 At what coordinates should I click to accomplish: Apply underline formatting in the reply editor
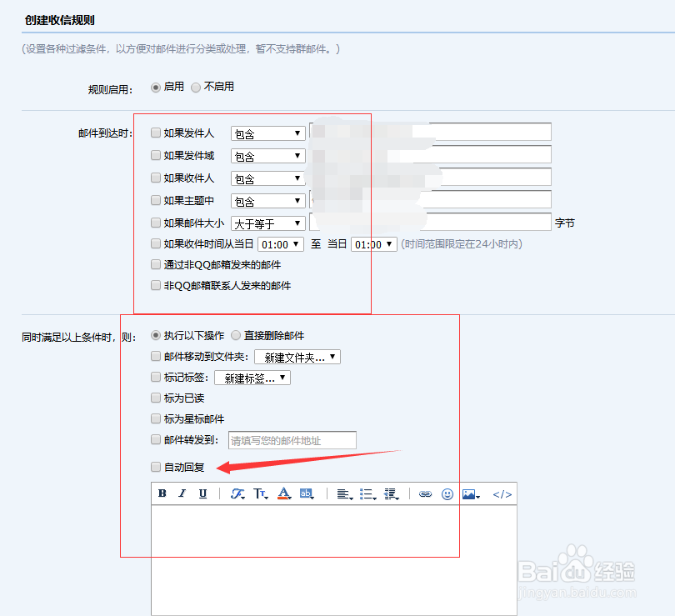click(202, 493)
